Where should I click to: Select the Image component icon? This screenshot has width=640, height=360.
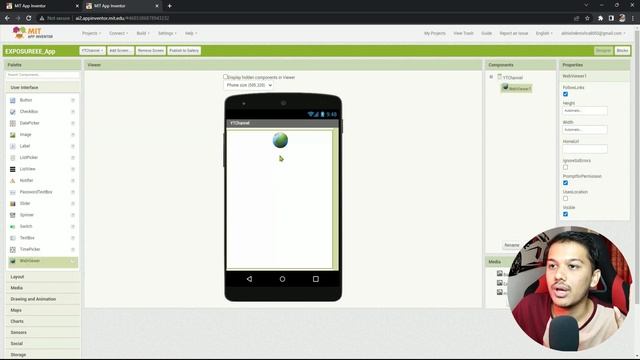(x=13, y=134)
